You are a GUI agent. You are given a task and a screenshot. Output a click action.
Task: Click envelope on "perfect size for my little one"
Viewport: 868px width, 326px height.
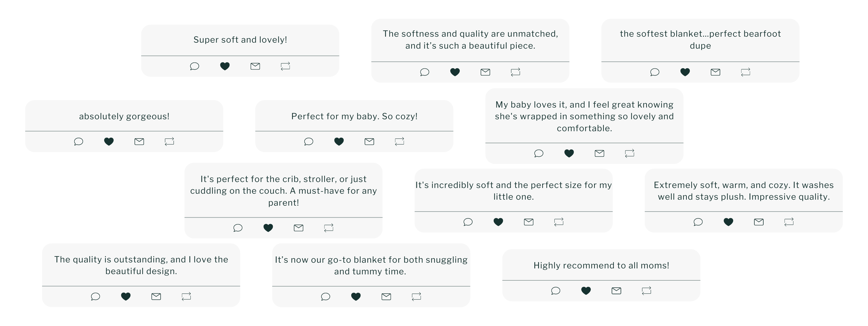click(x=529, y=222)
